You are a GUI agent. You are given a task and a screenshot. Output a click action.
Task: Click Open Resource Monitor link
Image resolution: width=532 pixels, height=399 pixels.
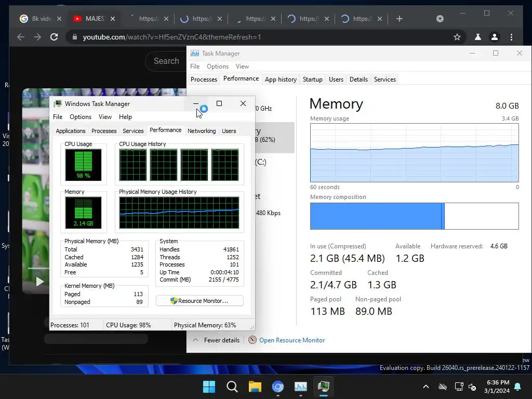click(292, 340)
